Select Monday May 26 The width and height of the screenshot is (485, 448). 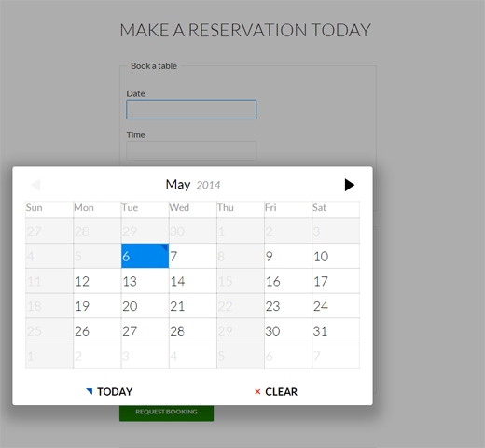tap(97, 330)
